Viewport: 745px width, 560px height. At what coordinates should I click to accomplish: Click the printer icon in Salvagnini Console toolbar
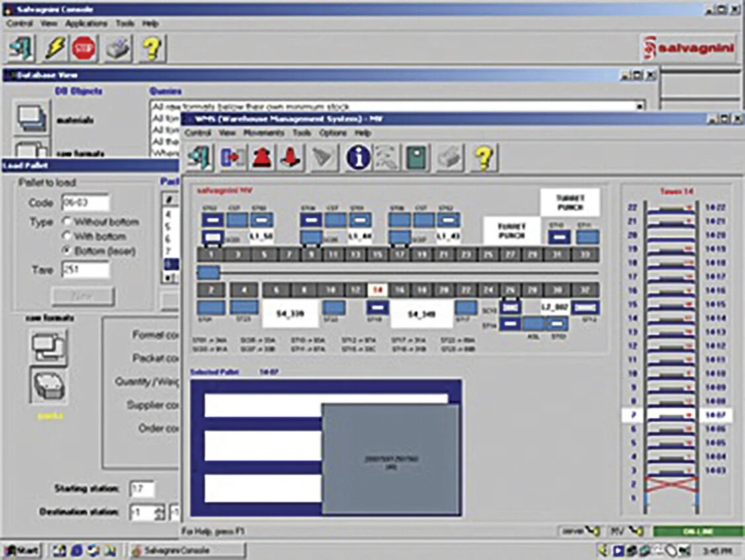pyautogui.click(x=118, y=48)
